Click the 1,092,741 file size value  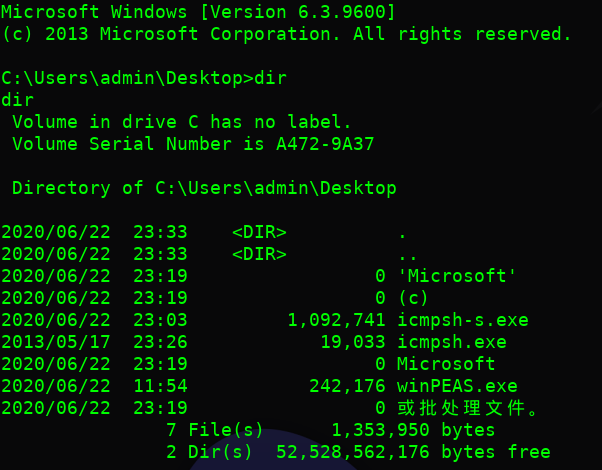pyautogui.click(x=336, y=320)
